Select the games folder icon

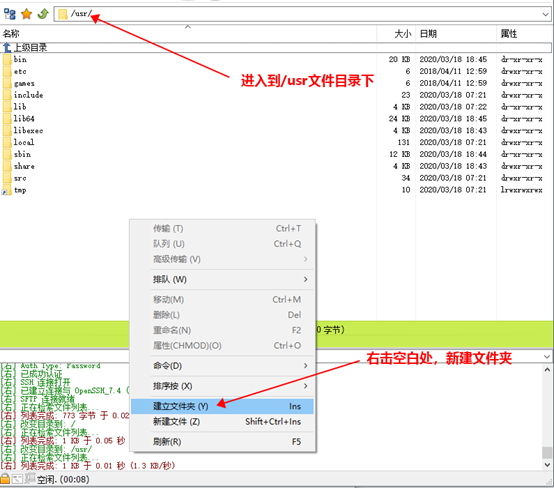tap(7, 83)
